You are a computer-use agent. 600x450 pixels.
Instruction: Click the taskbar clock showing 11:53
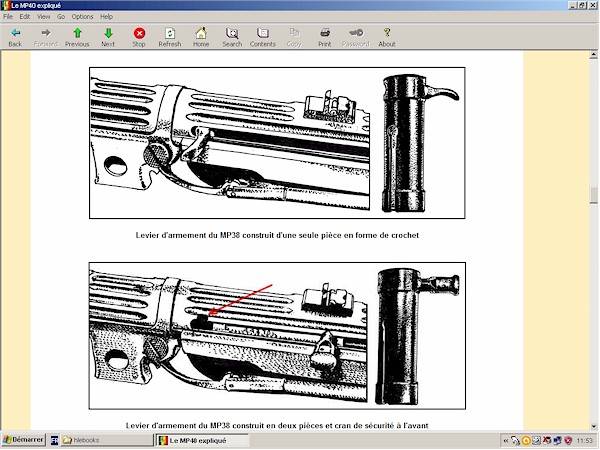584,441
